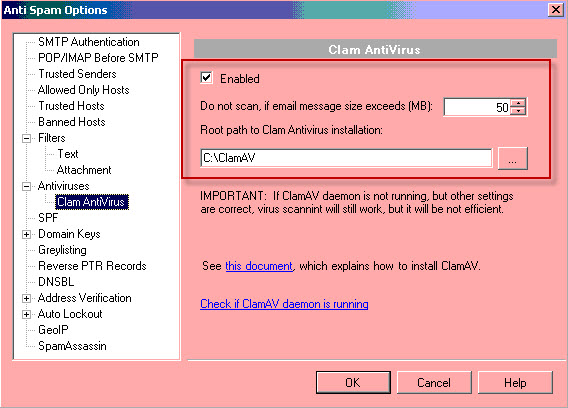The width and height of the screenshot is (568, 408).
Task: Click the Cancel button
Action: (x=434, y=382)
